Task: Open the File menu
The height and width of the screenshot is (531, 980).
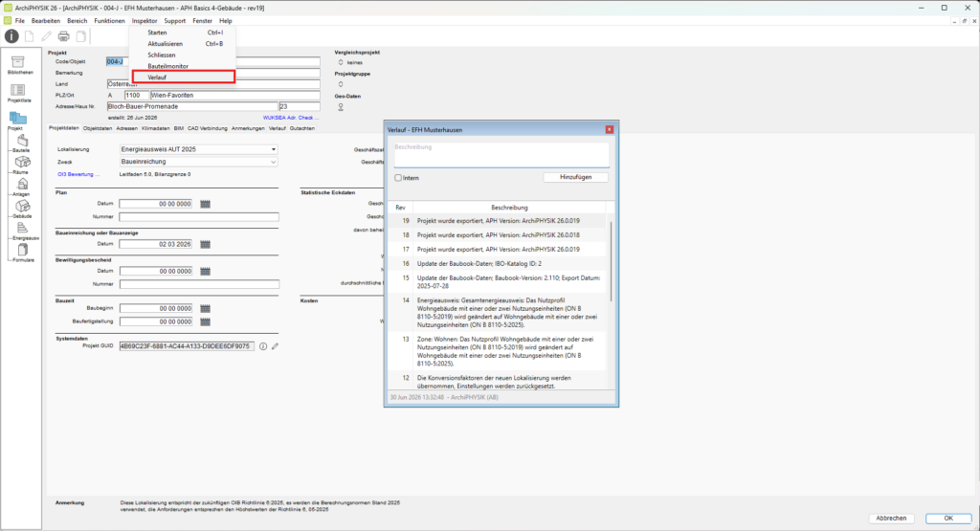Action: pos(20,21)
